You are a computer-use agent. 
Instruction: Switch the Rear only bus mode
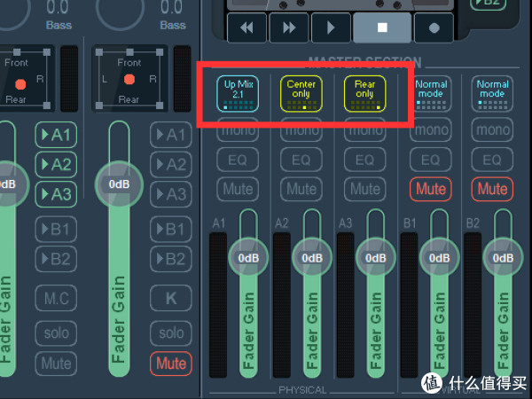tap(365, 94)
